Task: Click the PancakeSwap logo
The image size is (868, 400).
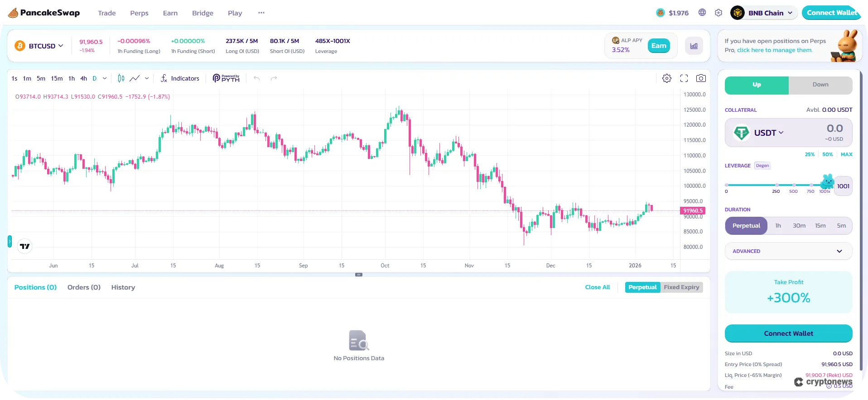Action: 44,13
